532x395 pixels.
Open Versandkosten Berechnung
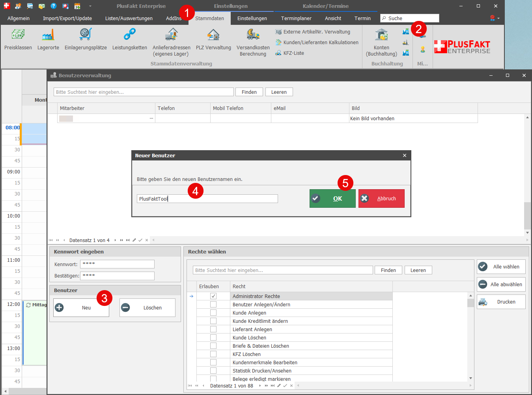(x=253, y=42)
